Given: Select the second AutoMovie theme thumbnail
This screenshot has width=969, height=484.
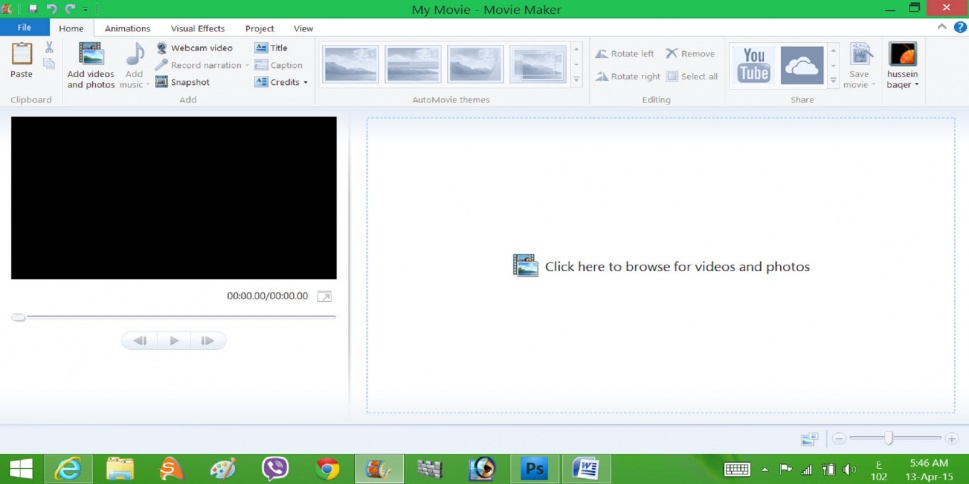Looking at the screenshot, I should coord(413,64).
